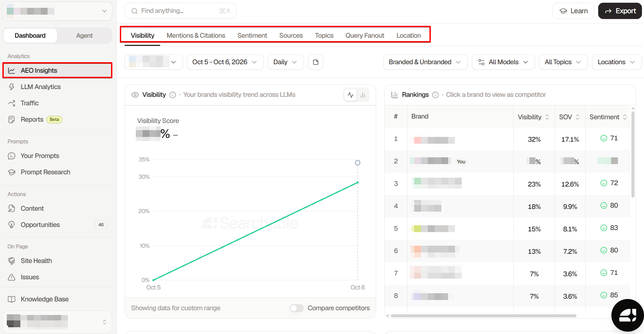Click the copy icon beside Daily
The width and height of the screenshot is (644, 334).
[315, 62]
